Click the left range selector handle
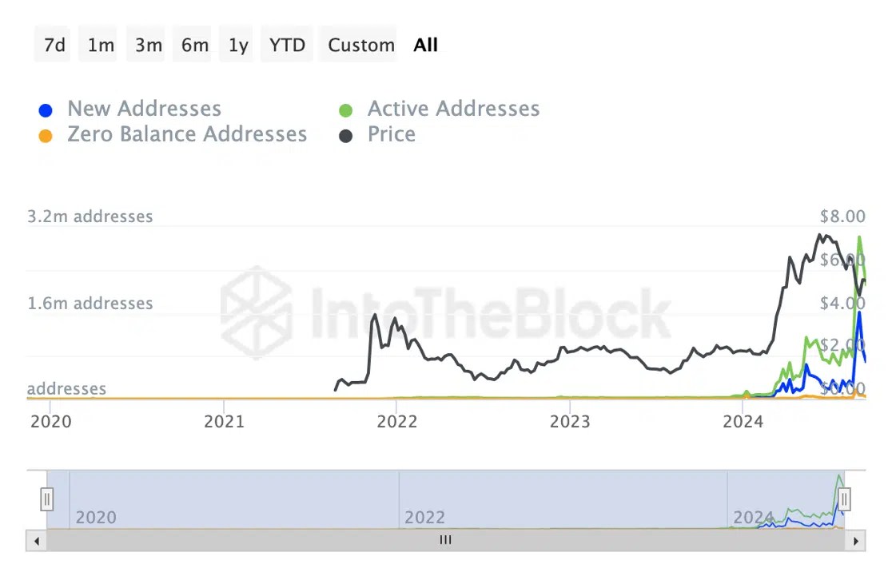888x588 pixels. pyautogui.click(x=47, y=499)
